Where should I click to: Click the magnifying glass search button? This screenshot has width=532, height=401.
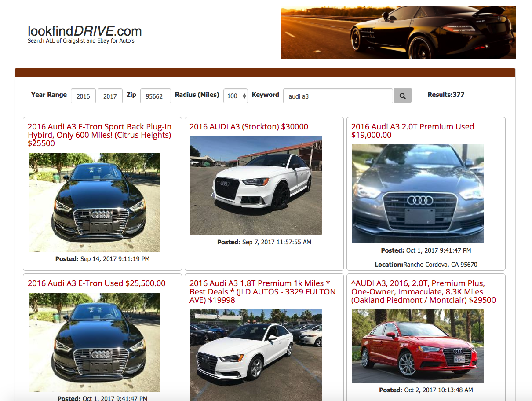(402, 96)
